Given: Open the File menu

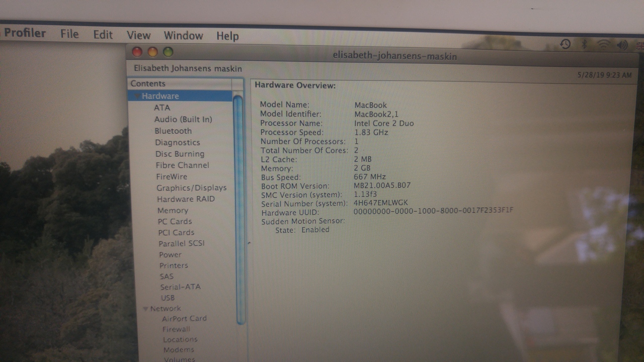Looking at the screenshot, I should click(x=69, y=34).
